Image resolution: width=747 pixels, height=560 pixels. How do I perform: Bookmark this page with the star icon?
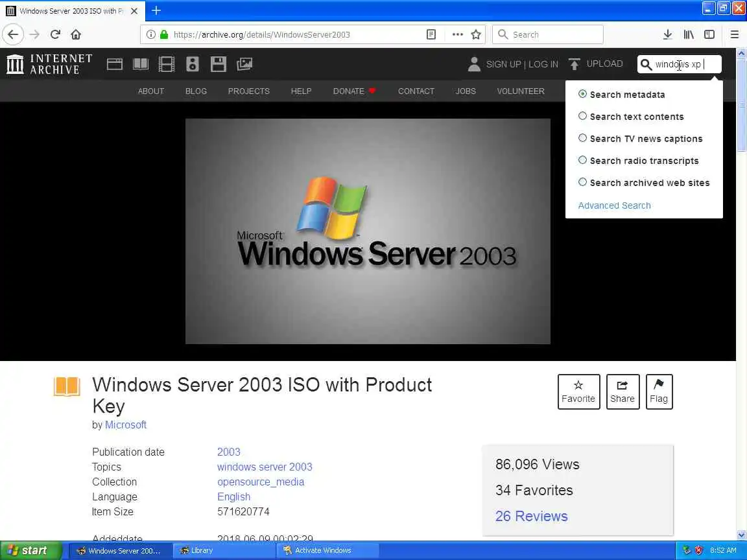(x=476, y=34)
